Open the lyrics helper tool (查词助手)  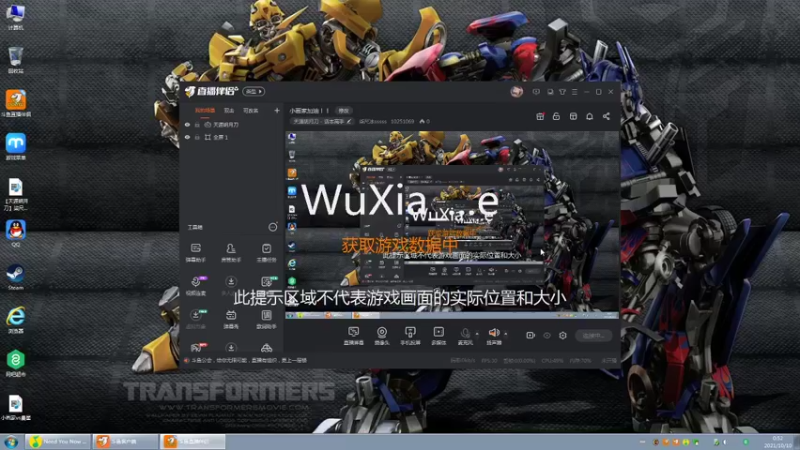pos(266,319)
